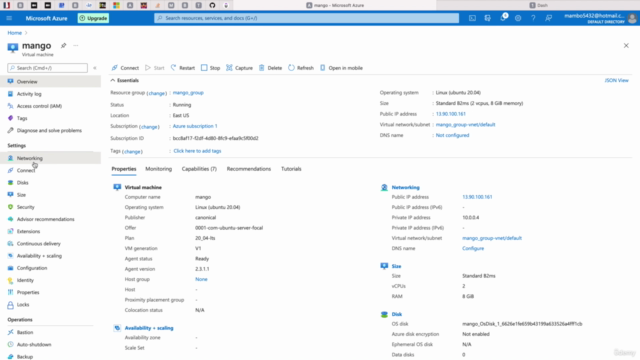
Task: Click the top search resources bar
Action: 307,18
